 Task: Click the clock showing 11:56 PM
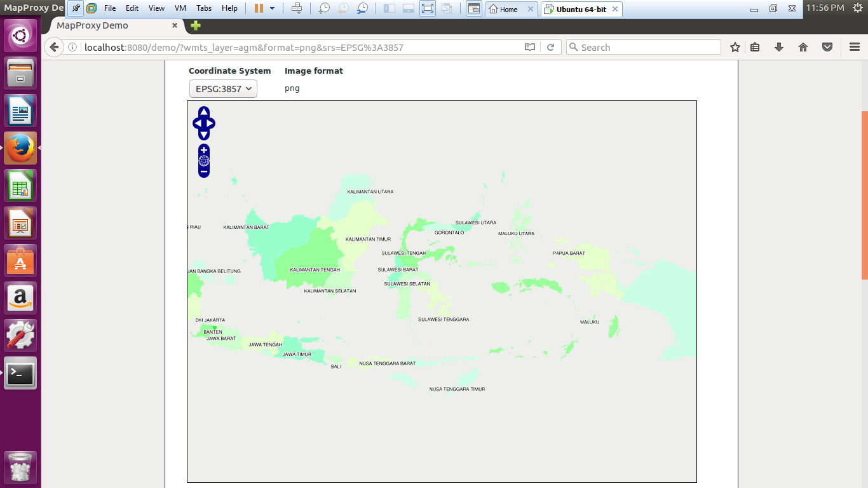[x=825, y=8]
